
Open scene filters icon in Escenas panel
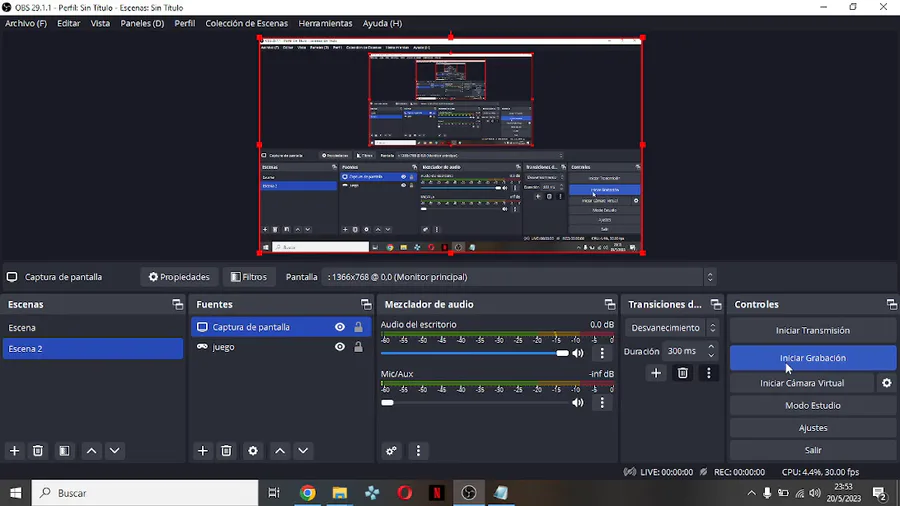[x=64, y=451]
